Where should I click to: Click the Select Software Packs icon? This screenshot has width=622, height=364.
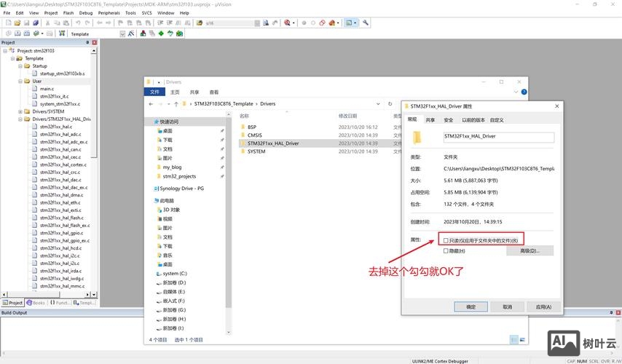point(170,33)
